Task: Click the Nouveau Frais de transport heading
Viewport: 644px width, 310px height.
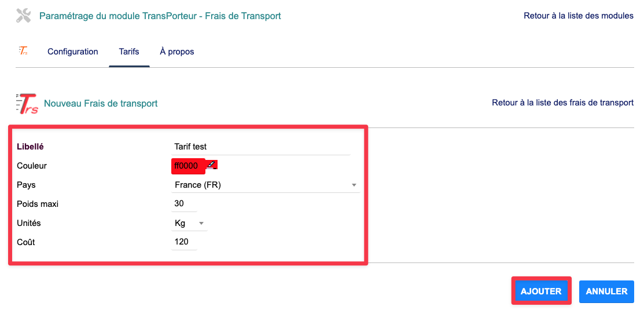Action: pos(101,104)
